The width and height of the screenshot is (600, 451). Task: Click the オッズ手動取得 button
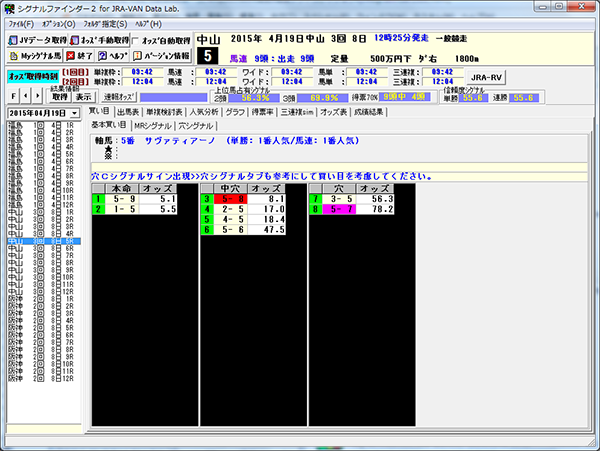99,41
